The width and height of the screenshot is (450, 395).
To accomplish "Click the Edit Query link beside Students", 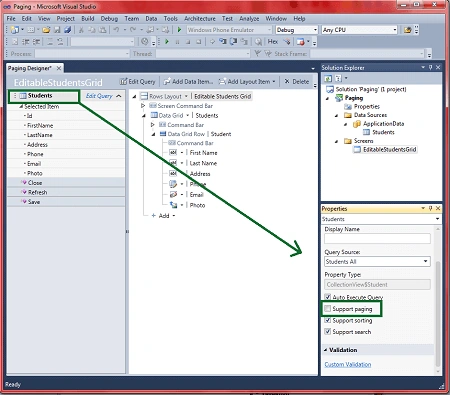I will [x=99, y=96].
